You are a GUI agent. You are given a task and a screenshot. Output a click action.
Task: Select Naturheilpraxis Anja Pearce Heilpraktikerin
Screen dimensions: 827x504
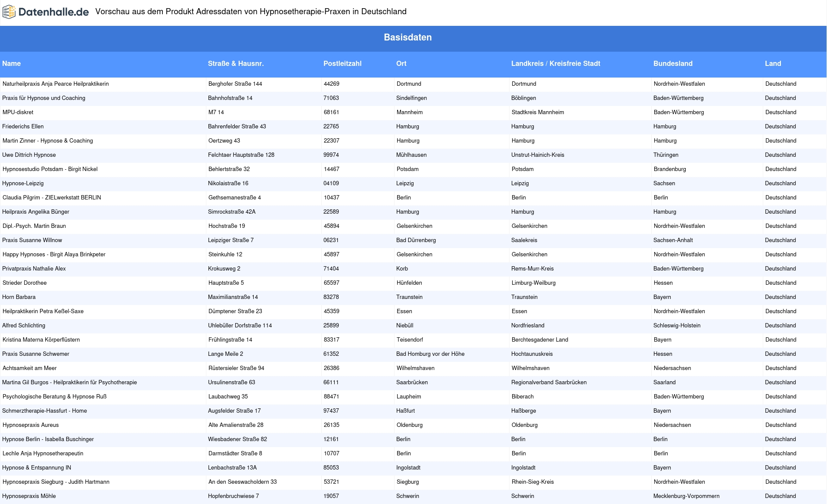(x=56, y=84)
